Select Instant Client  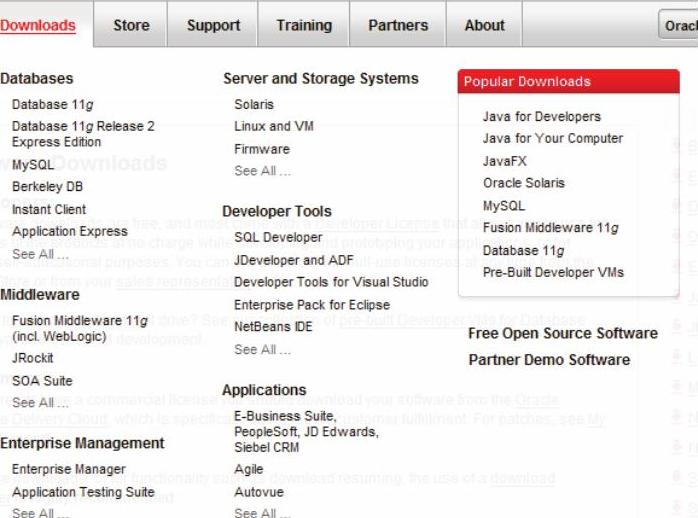click(x=49, y=209)
